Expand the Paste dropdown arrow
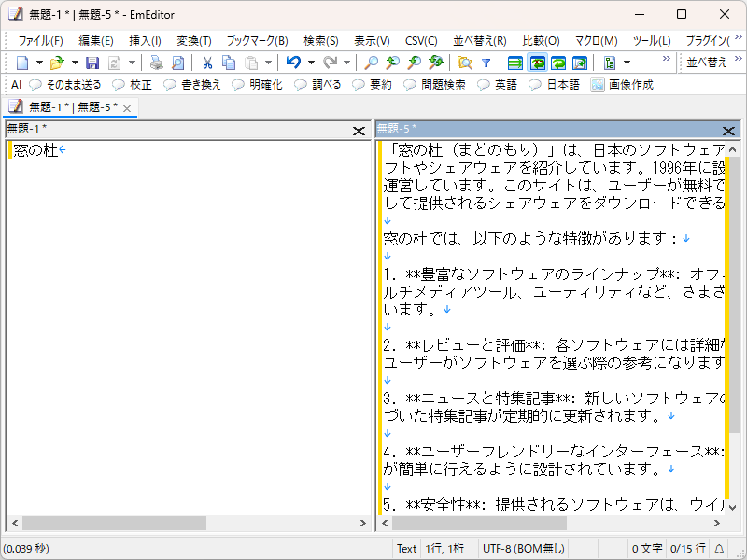The height and width of the screenshot is (560, 747). tap(269, 63)
